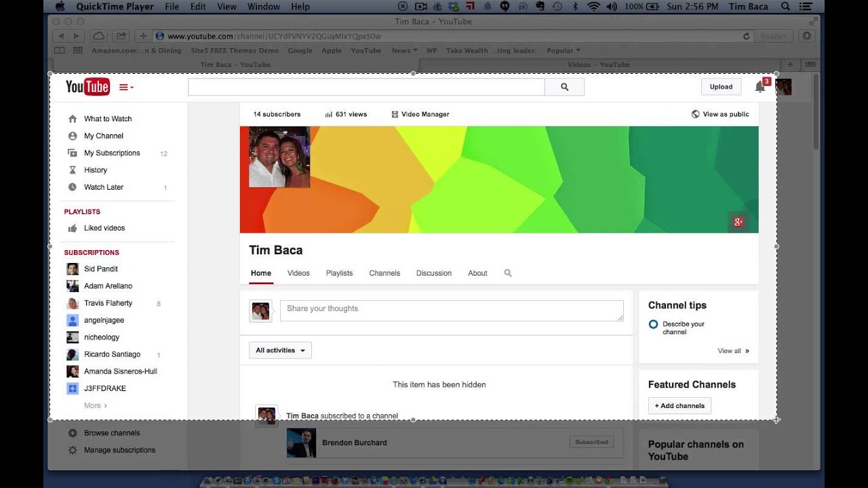The image size is (868, 488).
Task: Open 631 views analytics
Action: [x=346, y=114]
